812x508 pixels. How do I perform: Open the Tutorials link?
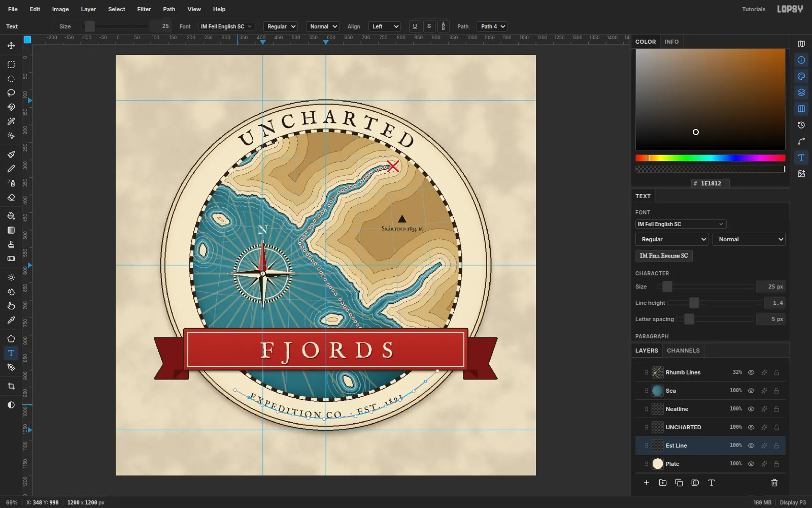[754, 9]
